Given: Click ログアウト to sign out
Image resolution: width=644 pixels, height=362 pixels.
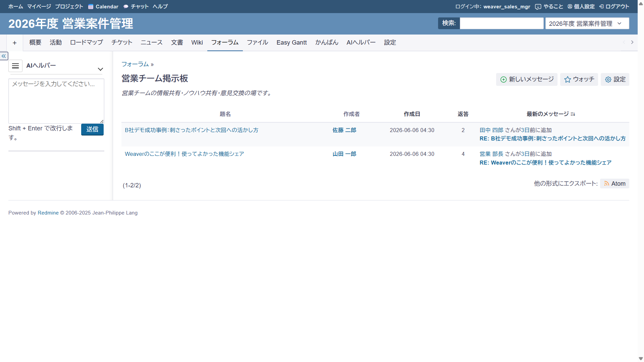Looking at the screenshot, I should coord(614,6).
